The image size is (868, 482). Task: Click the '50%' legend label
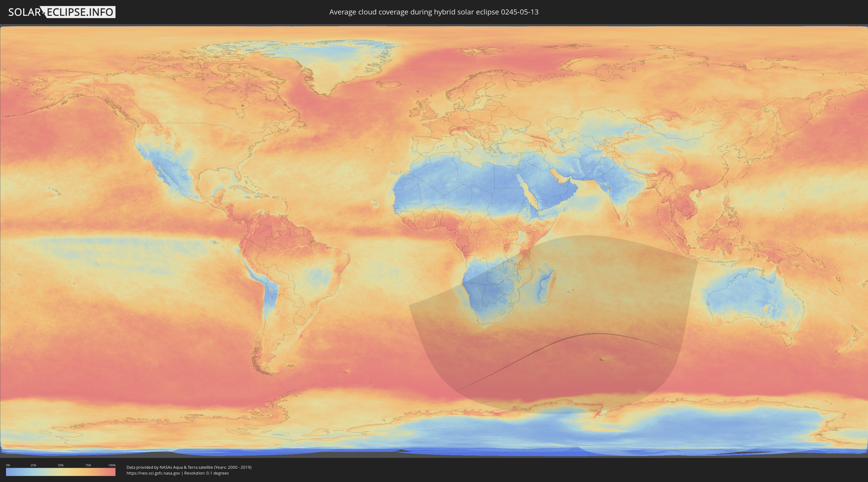pyautogui.click(x=61, y=465)
